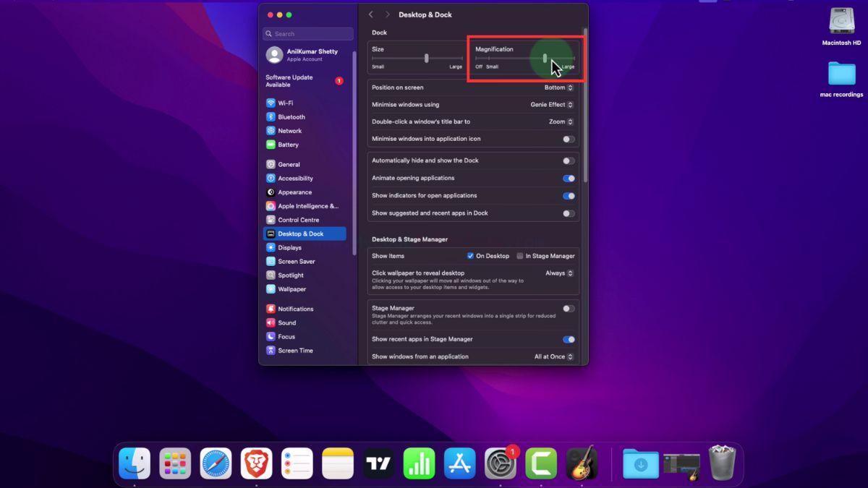This screenshot has width=868, height=488.
Task: Go back with the back chevron
Action: pos(371,14)
